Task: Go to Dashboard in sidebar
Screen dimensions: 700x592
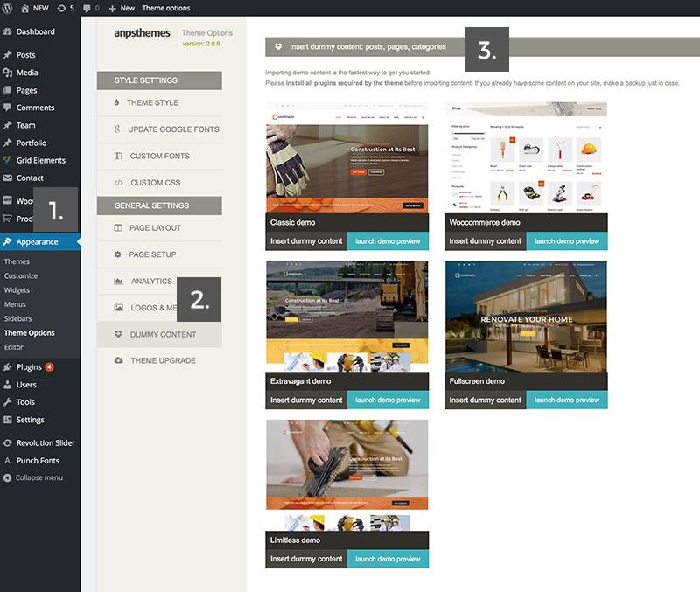Action: pos(35,31)
